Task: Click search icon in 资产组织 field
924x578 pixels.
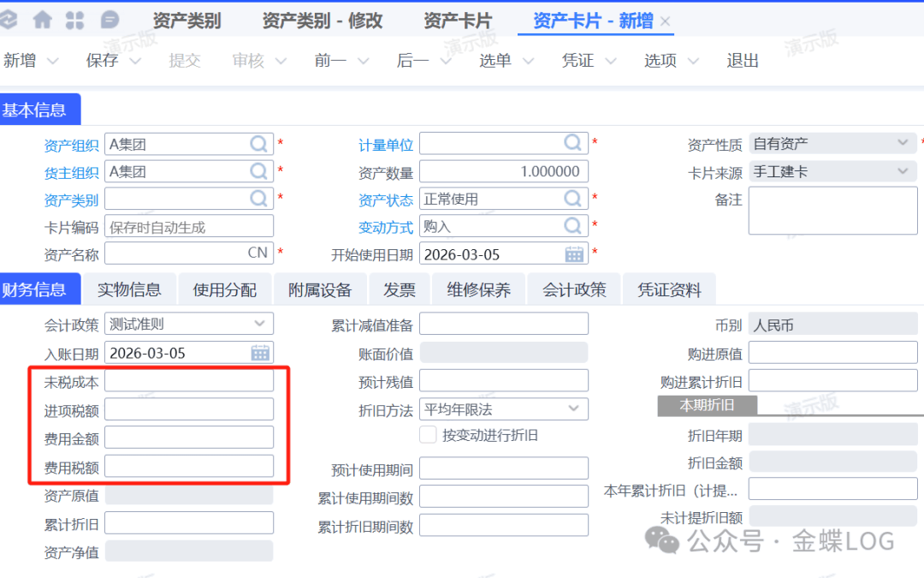Action: 259,144
